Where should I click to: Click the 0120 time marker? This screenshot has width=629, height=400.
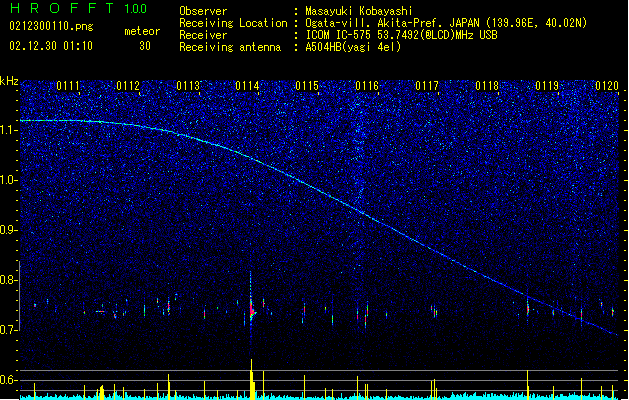point(607,86)
